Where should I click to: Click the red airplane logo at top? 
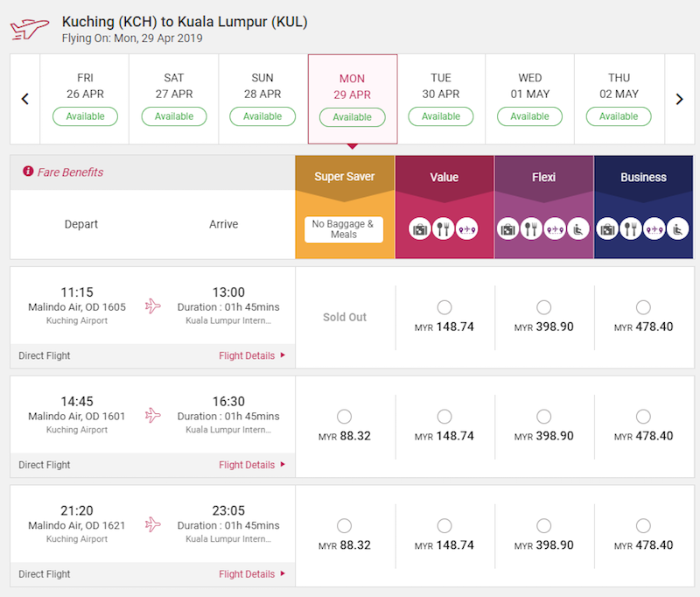click(x=30, y=28)
